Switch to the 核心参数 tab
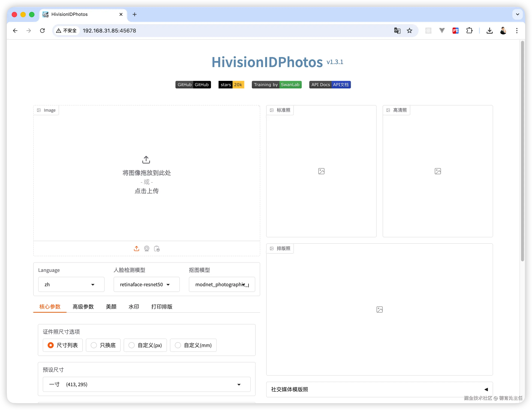Viewport: 532px width, 410px height. (x=50, y=306)
